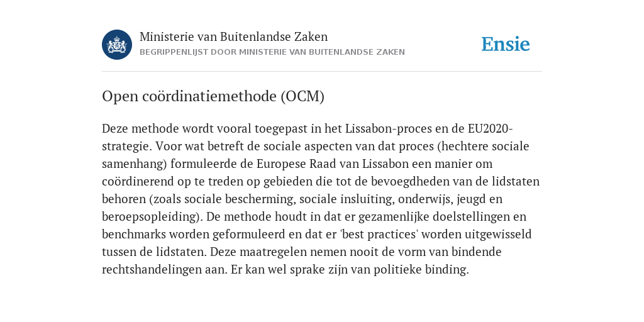Click the Ministerie van Buitenlandse Zaken crest logo
The height and width of the screenshot is (322, 644).
tap(117, 45)
